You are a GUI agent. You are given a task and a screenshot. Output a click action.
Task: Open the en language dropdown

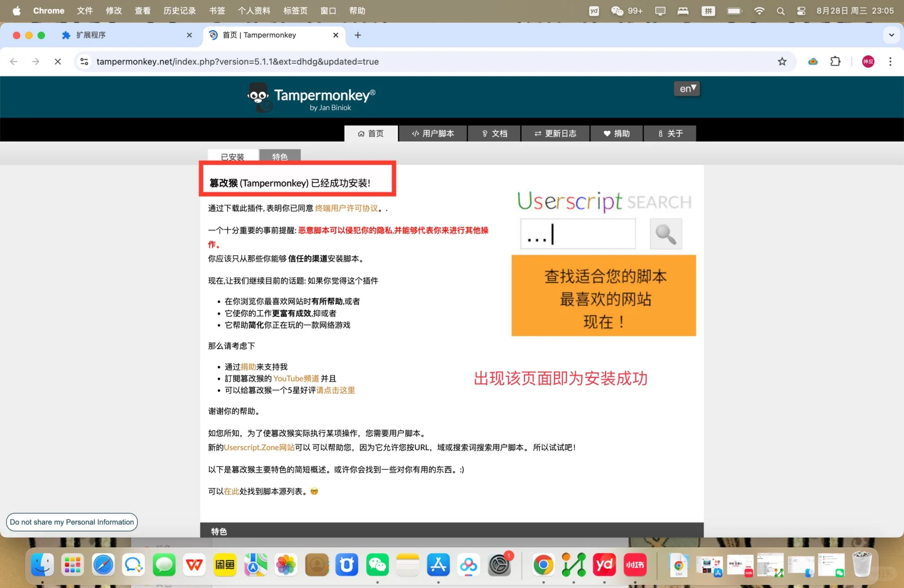[687, 88]
